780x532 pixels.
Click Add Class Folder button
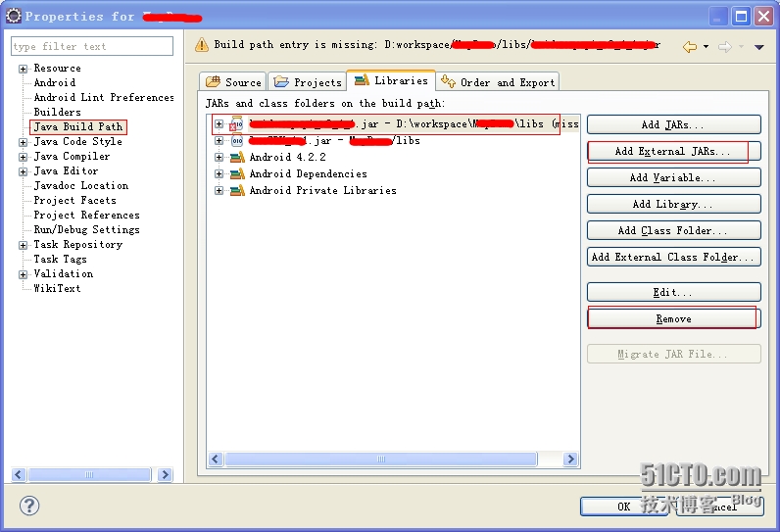pyautogui.click(x=673, y=230)
